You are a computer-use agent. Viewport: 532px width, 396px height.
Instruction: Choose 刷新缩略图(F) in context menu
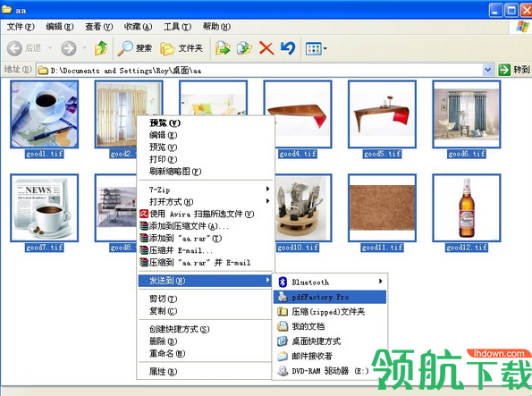click(206, 172)
